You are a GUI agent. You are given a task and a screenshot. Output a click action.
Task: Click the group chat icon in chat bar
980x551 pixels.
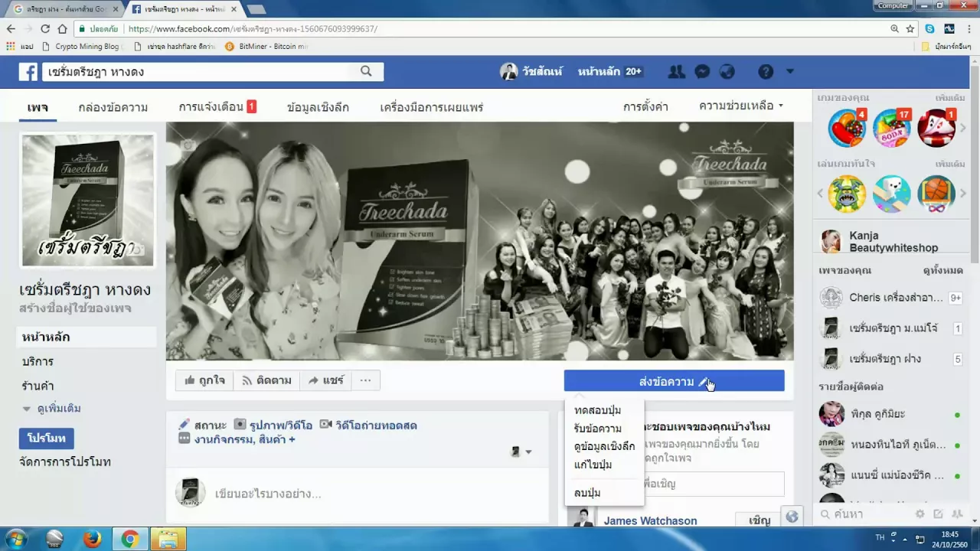click(x=958, y=514)
